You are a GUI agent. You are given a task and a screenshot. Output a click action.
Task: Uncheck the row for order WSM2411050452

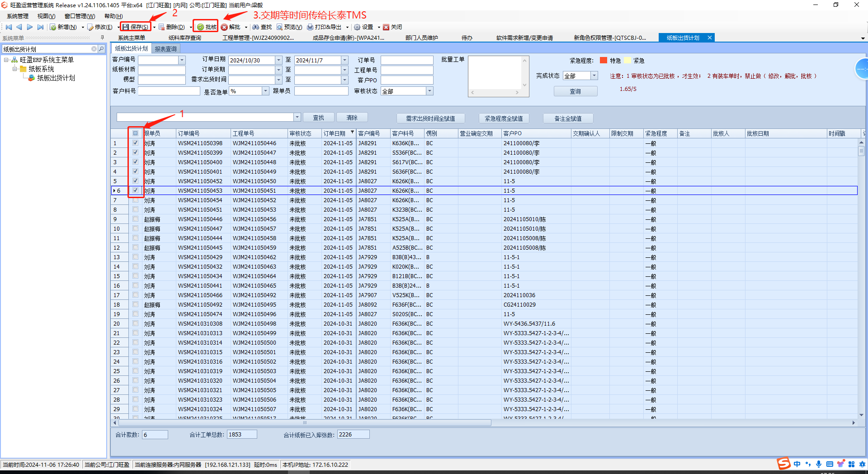coord(135,181)
